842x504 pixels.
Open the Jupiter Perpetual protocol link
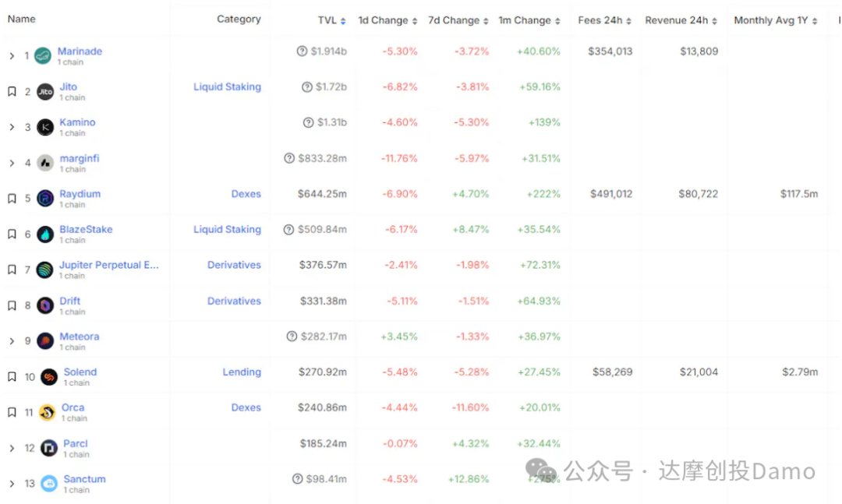[x=108, y=265]
